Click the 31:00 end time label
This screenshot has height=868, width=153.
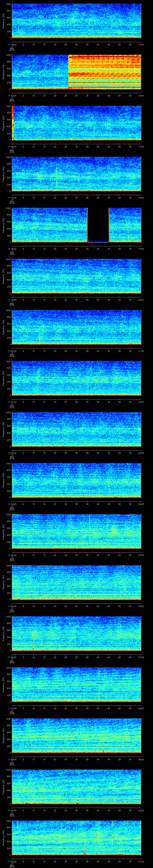tap(141, 861)
